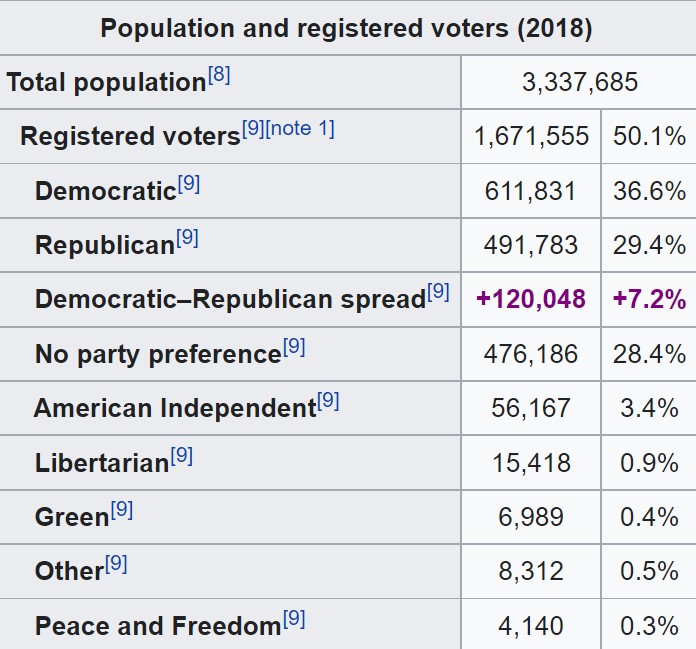Click the reference beside No party preference
This screenshot has height=649, width=696.
pyautogui.click(x=294, y=347)
